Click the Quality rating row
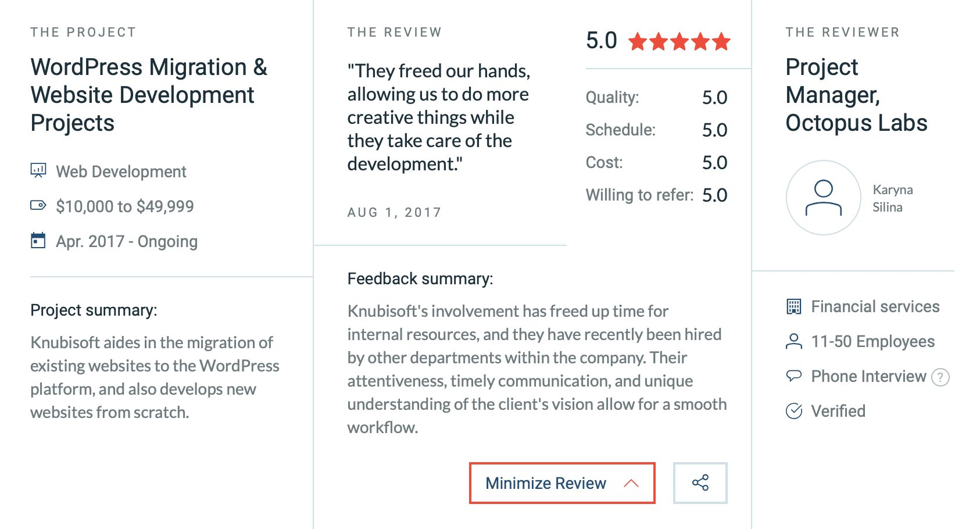Screen dimensions: 980x529 pyautogui.click(x=656, y=97)
